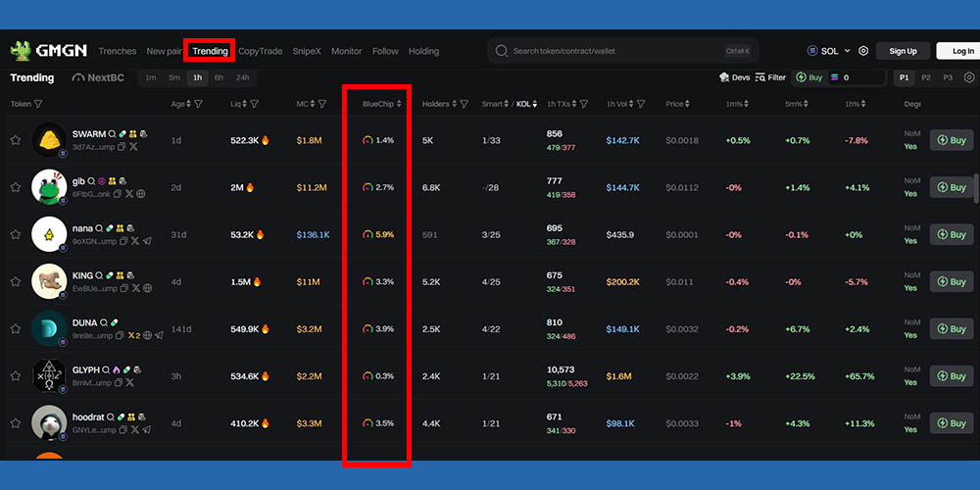Screen dimensions: 980x490
Task: Toggle favorite star for hoodrat token
Action: click(16, 423)
